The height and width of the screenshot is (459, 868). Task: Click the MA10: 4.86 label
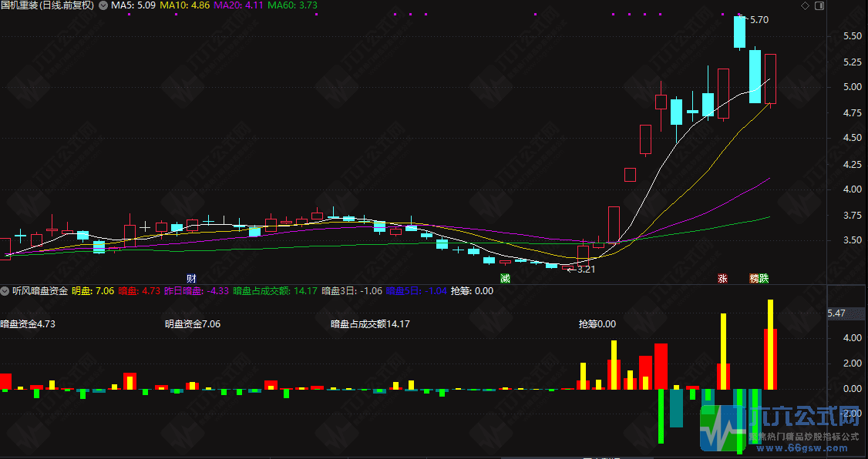(x=184, y=5)
